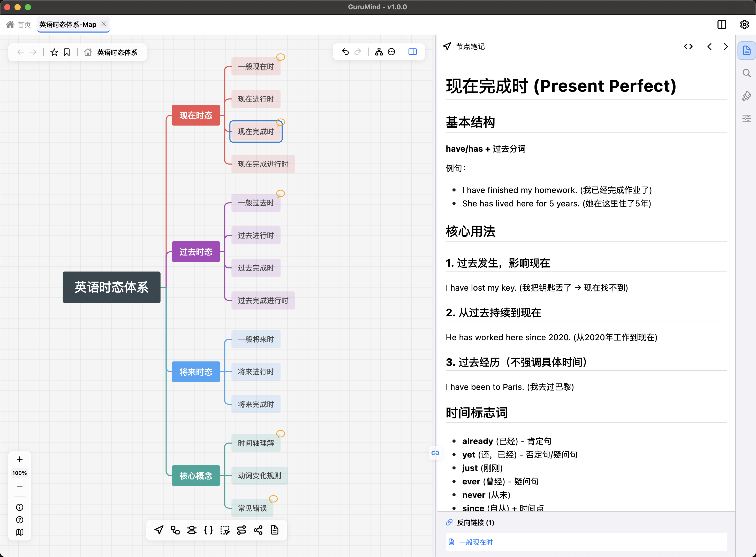Click the undo arrow icon

(x=345, y=52)
